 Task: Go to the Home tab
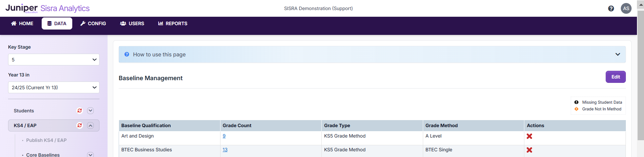(x=22, y=23)
